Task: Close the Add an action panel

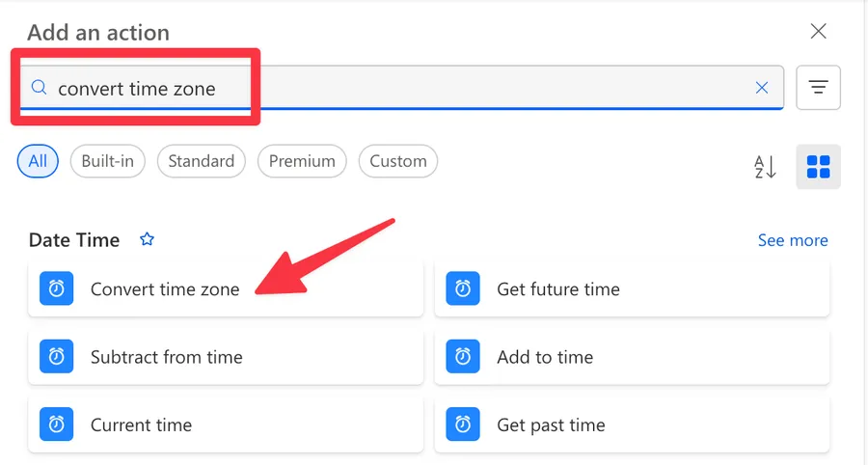Action: click(818, 31)
